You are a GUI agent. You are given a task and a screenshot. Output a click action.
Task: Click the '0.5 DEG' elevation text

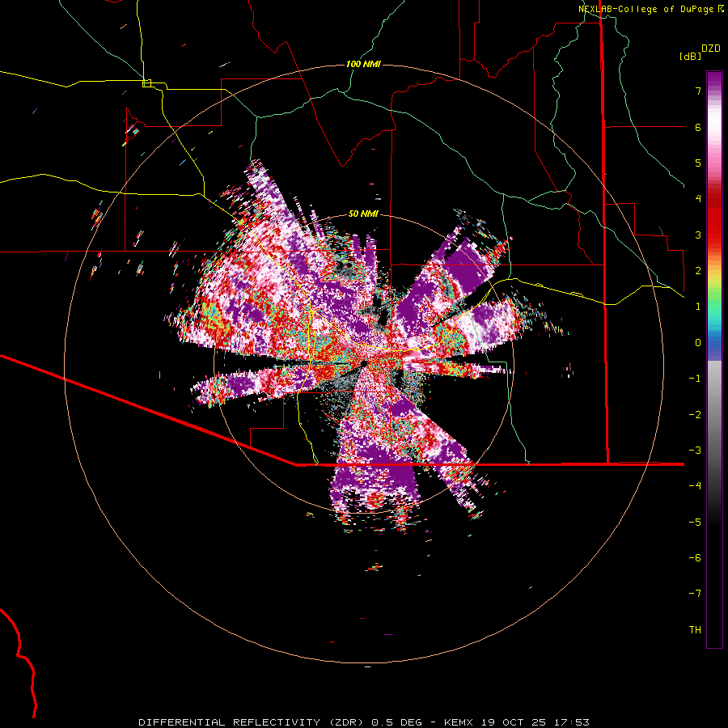tap(397, 722)
